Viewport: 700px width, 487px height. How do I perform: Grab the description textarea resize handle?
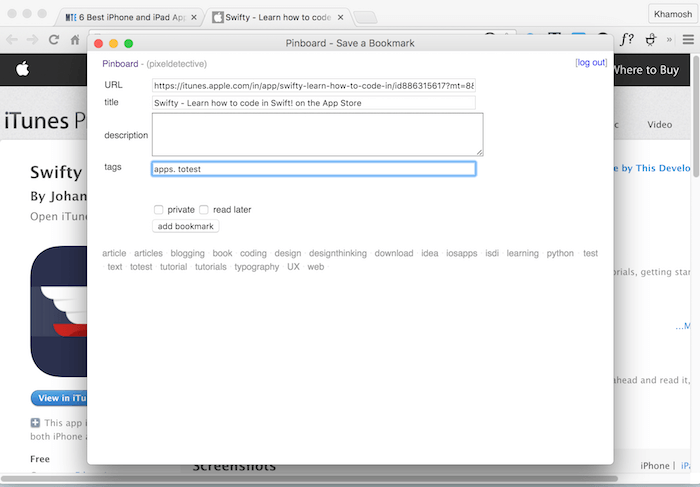coord(479,152)
